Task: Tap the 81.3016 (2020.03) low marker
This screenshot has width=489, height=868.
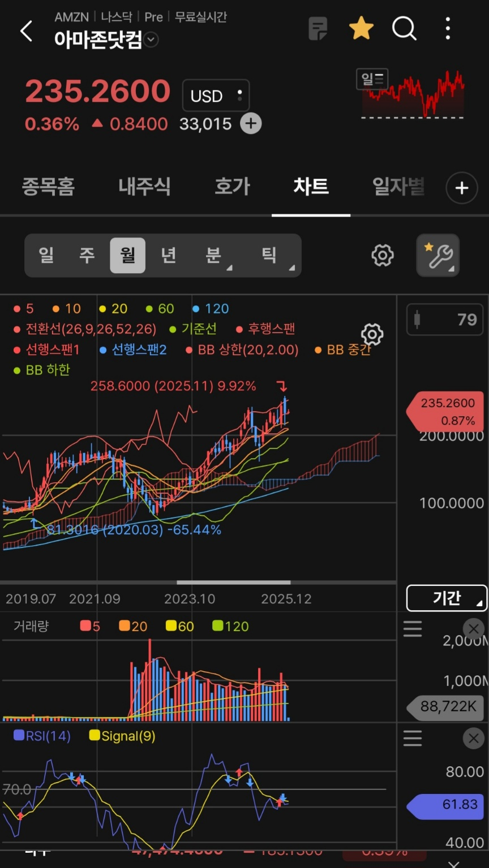Action: [x=134, y=530]
